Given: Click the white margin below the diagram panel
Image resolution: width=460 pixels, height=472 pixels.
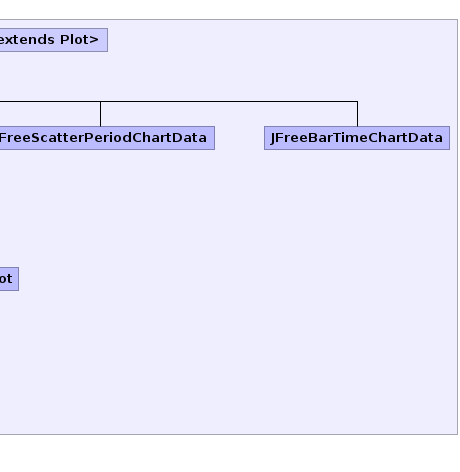Looking at the screenshot, I should (230, 454).
